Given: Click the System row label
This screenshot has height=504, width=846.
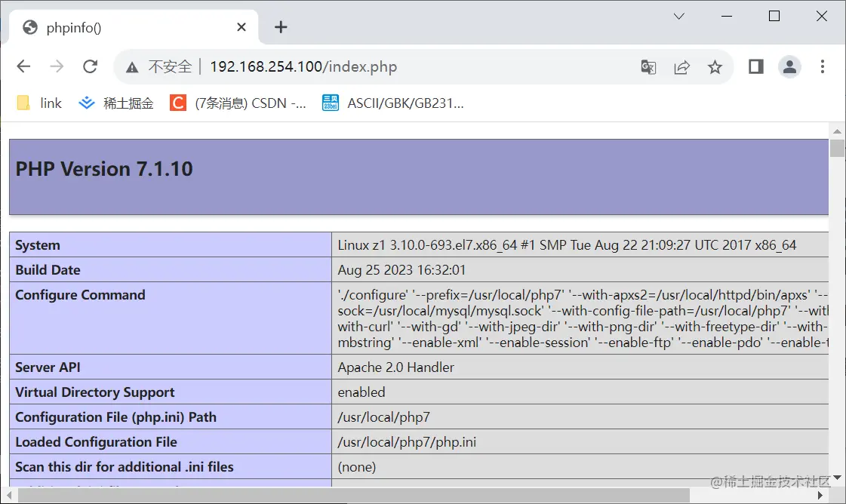Looking at the screenshot, I should coord(37,245).
